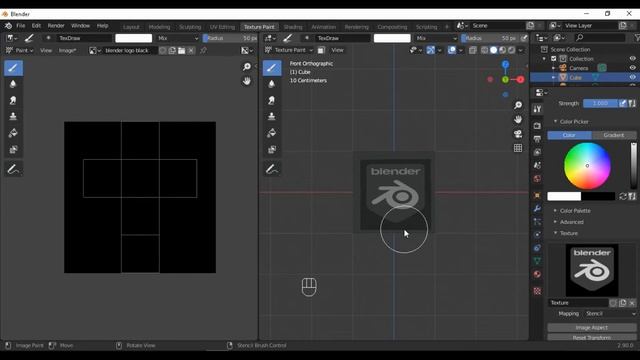640x360 pixels.
Task: Click the pan hand icon in 3D viewport
Action: [x=518, y=120]
